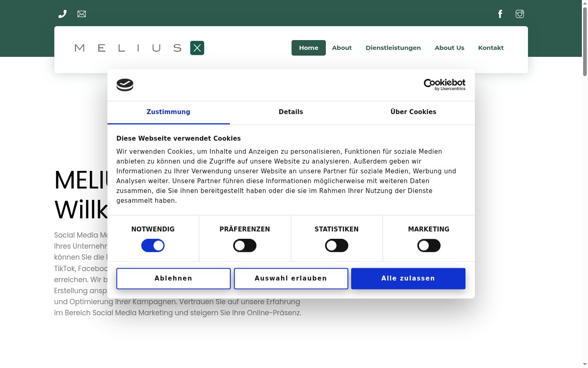Open the About Us page

coord(450,48)
